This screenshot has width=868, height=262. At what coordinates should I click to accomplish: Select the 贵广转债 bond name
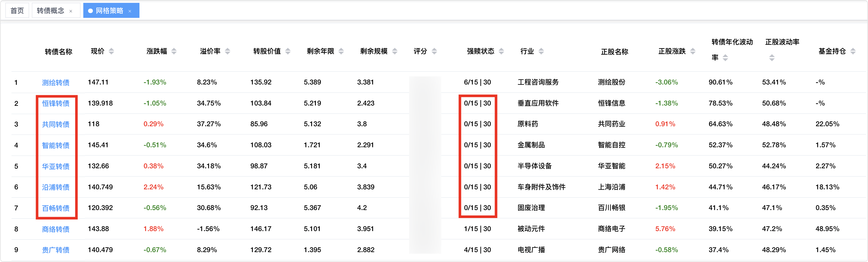(56, 250)
